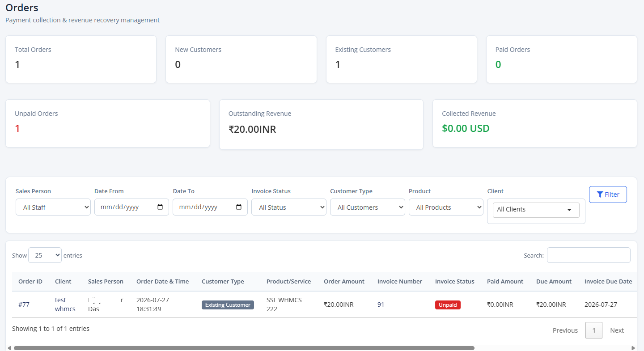Sort by Product/Service column header

point(288,281)
